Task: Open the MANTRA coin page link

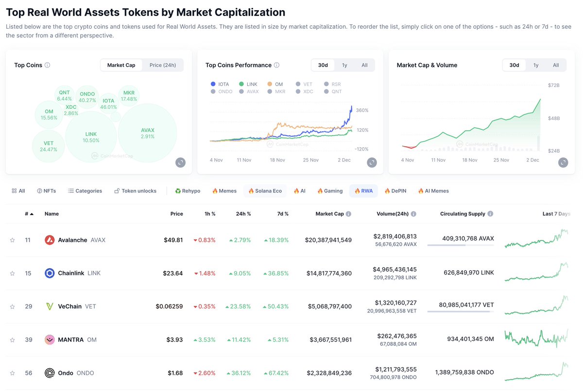Action: (70, 340)
